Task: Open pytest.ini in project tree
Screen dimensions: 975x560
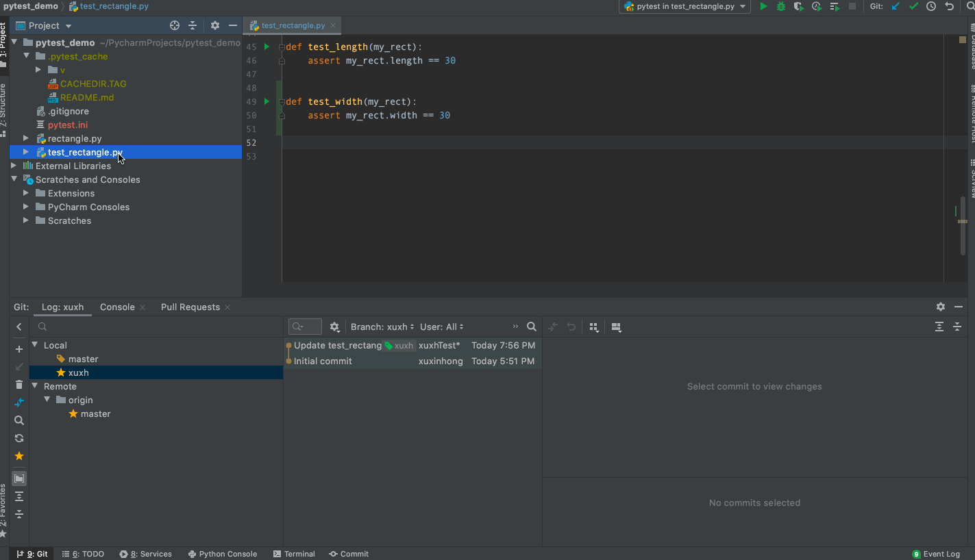Action: [67, 125]
